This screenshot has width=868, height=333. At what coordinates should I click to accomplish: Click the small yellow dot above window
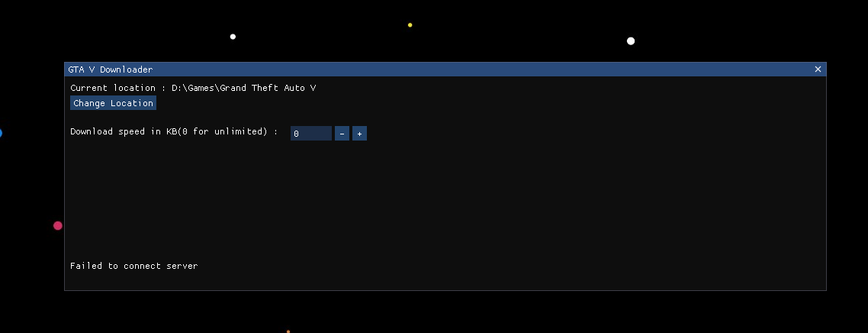click(x=410, y=25)
